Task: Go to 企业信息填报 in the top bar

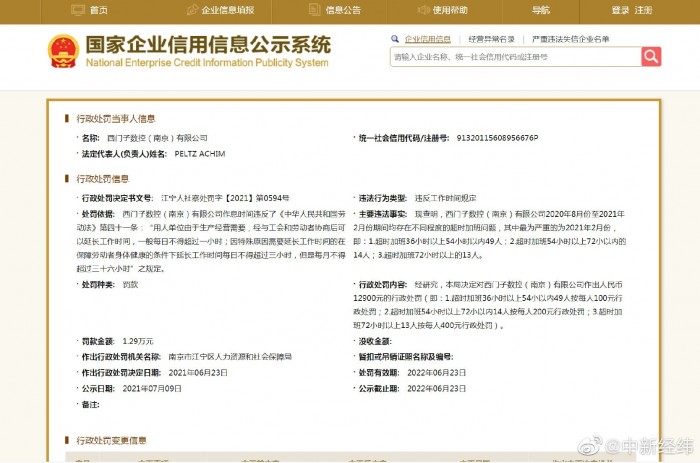Action: tap(228, 10)
